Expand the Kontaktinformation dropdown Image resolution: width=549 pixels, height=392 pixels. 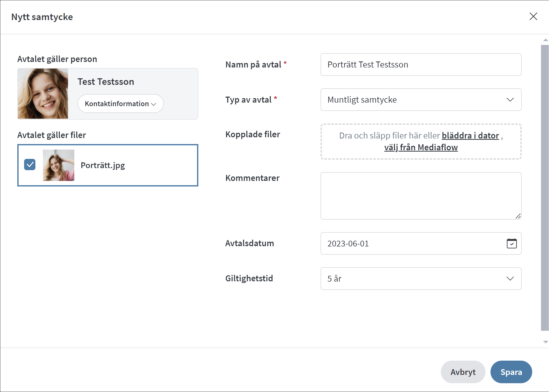pyautogui.click(x=120, y=104)
